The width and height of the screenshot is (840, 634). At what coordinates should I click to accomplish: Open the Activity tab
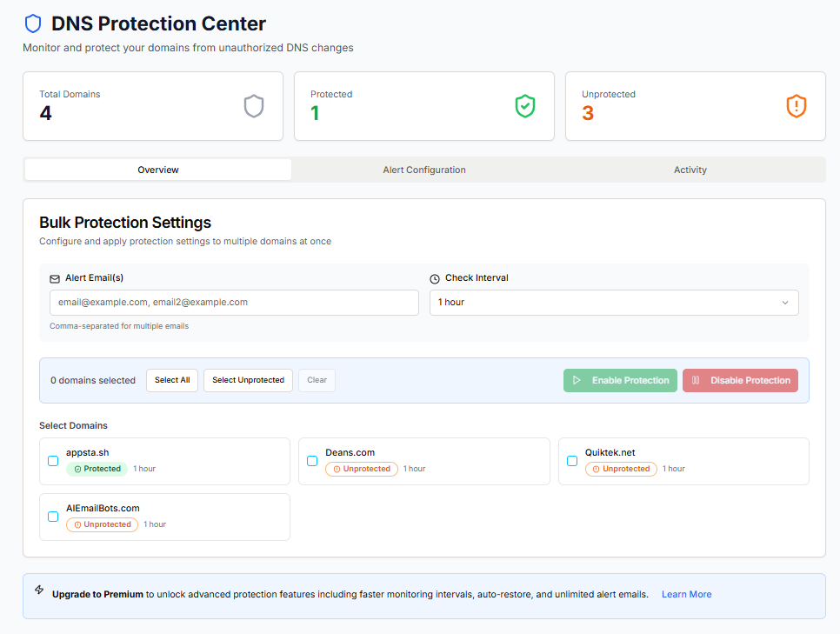tap(690, 170)
